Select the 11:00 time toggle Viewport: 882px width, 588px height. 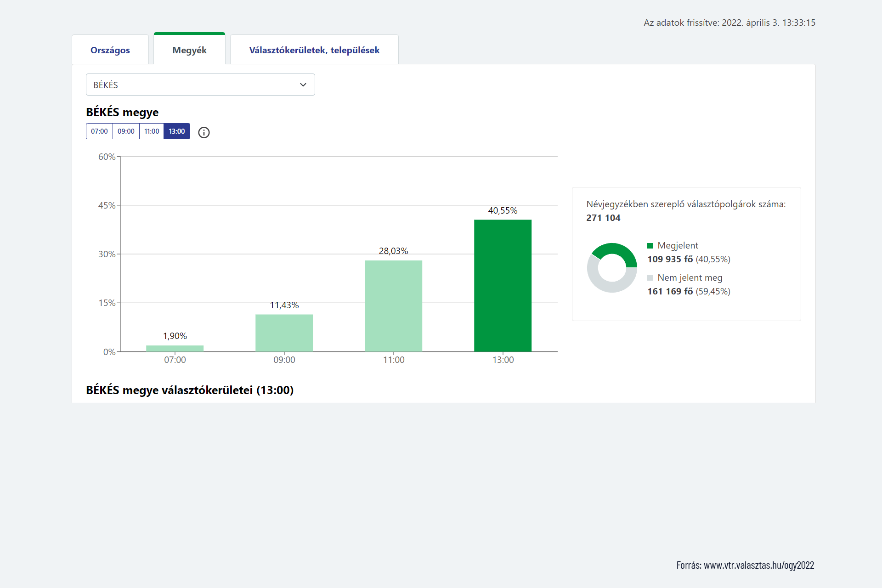pyautogui.click(x=152, y=131)
